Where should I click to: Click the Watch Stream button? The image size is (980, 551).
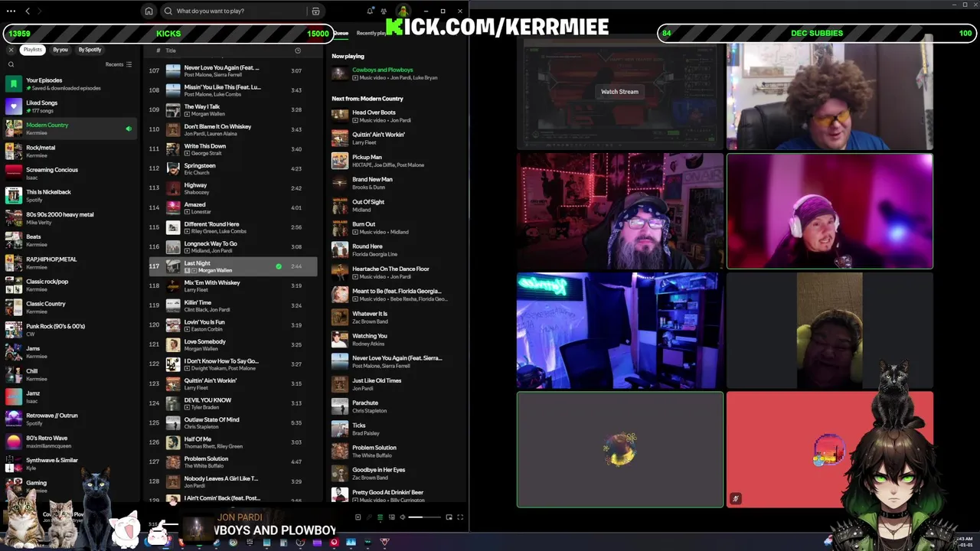619,92
